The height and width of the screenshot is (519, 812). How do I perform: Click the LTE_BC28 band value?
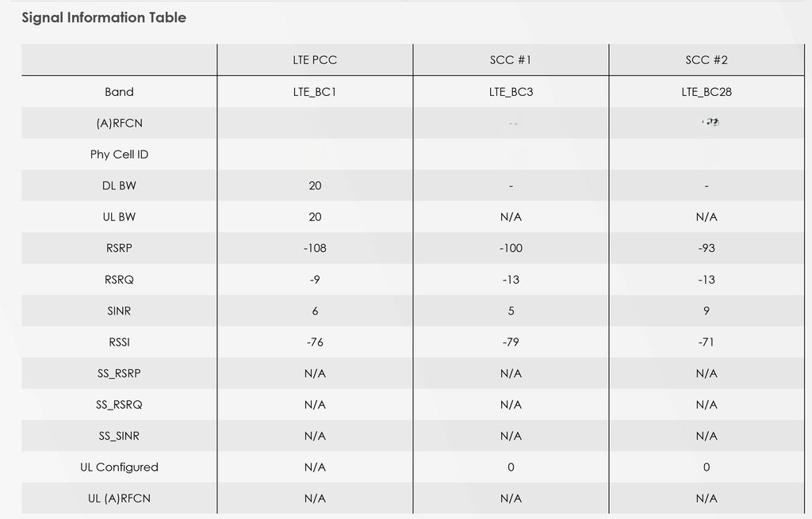point(707,92)
